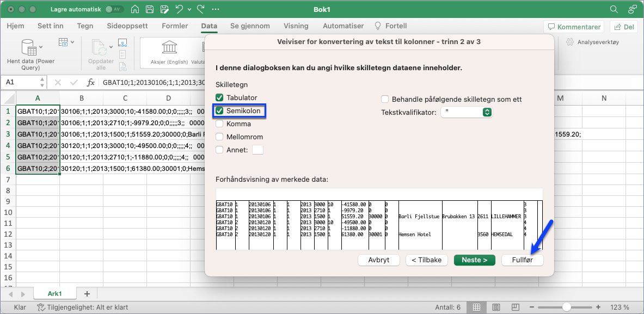
Task: Click the Oppdater alle refresh icon
Action: coord(100,48)
